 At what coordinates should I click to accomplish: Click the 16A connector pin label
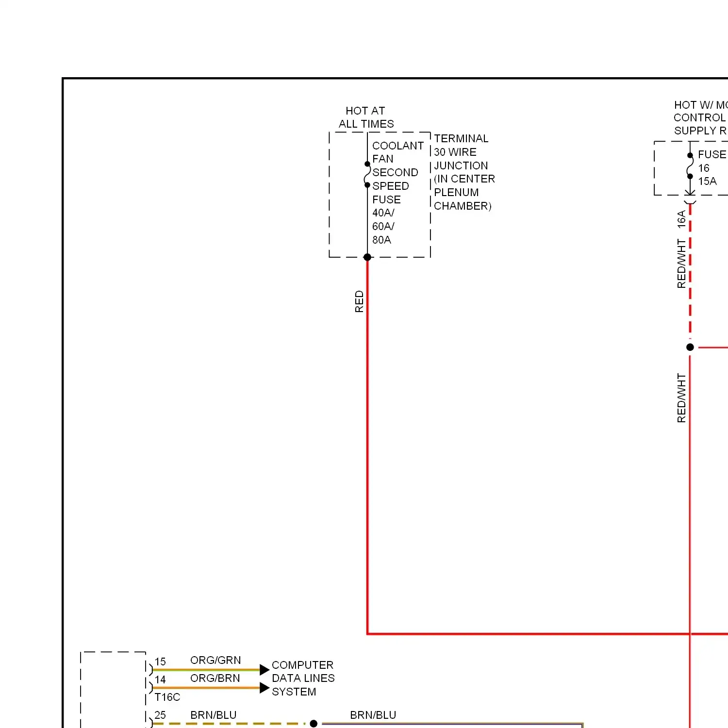pyautogui.click(x=681, y=219)
